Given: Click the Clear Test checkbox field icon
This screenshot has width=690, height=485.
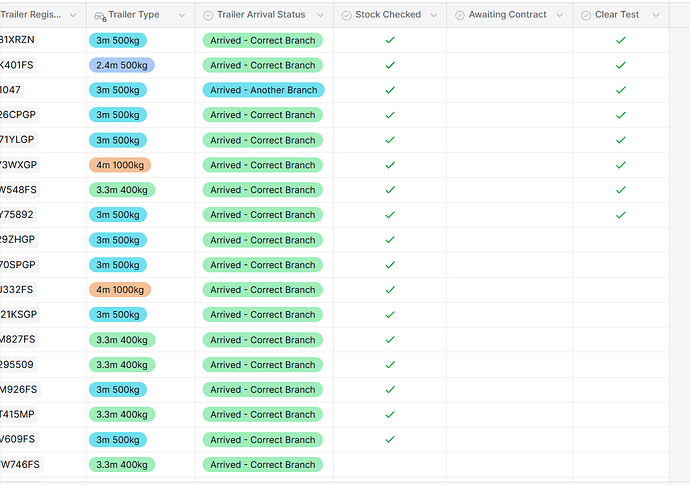Looking at the screenshot, I should coord(586,15).
